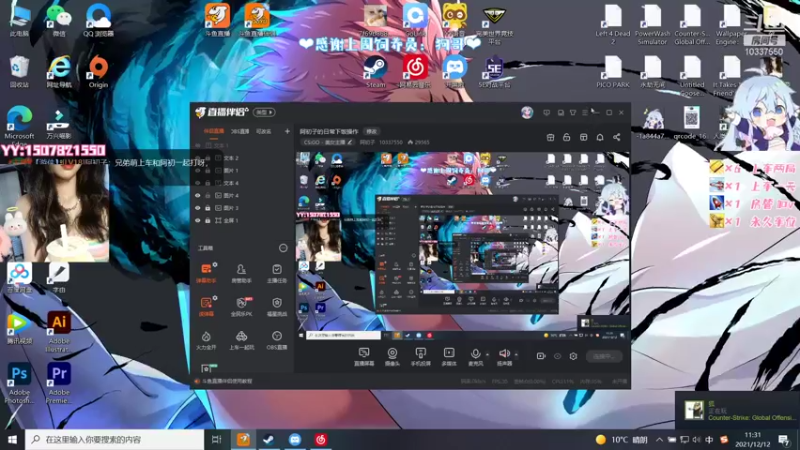This screenshot has height=450, width=800.
Task: Open speaker device dropdown arrow
Action: pos(516,354)
